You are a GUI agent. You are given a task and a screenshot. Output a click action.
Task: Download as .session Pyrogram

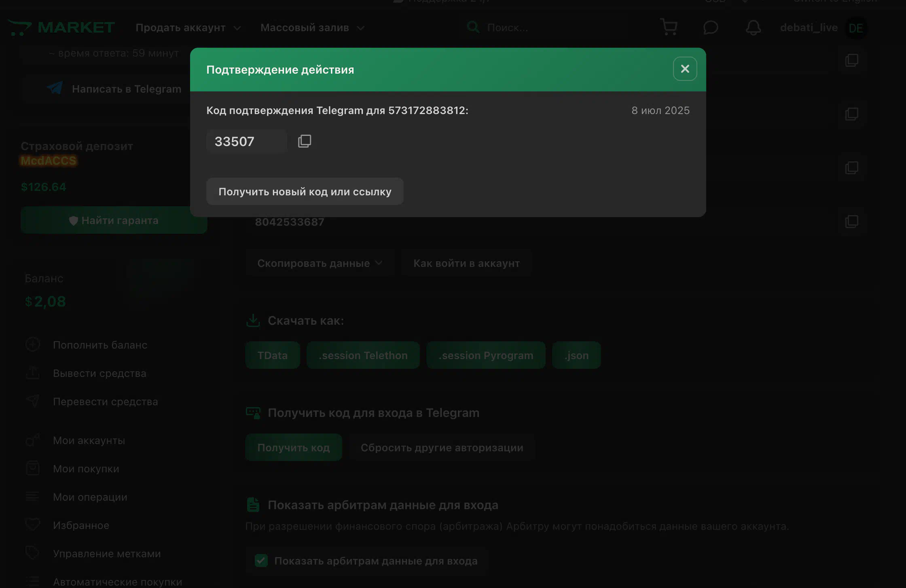click(486, 355)
